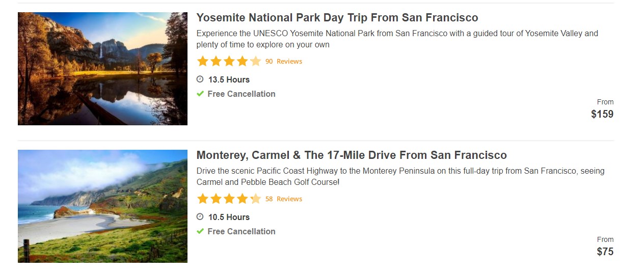Click clock icon beside 10.5 Hours

point(200,217)
